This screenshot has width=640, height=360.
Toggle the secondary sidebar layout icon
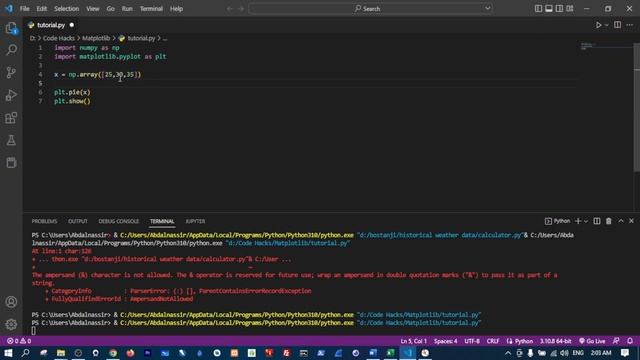(x=559, y=9)
